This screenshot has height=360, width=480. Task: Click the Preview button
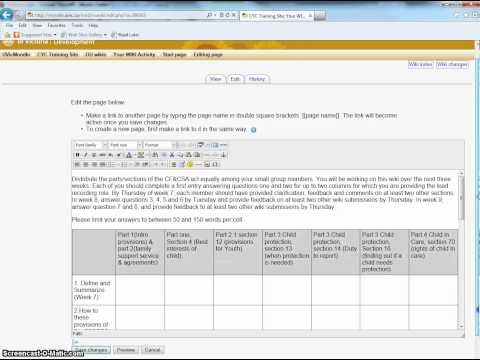point(126,350)
